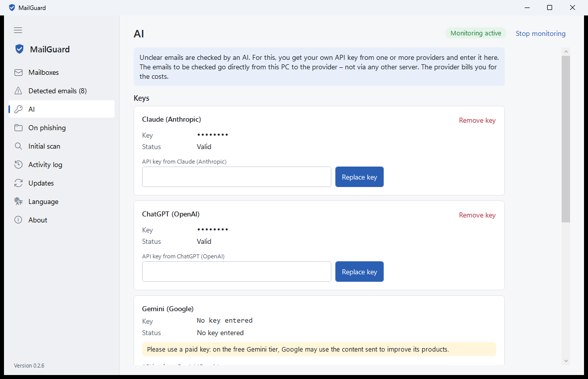The image size is (588, 379).
Task: Open the About page
Action: point(61,220)
